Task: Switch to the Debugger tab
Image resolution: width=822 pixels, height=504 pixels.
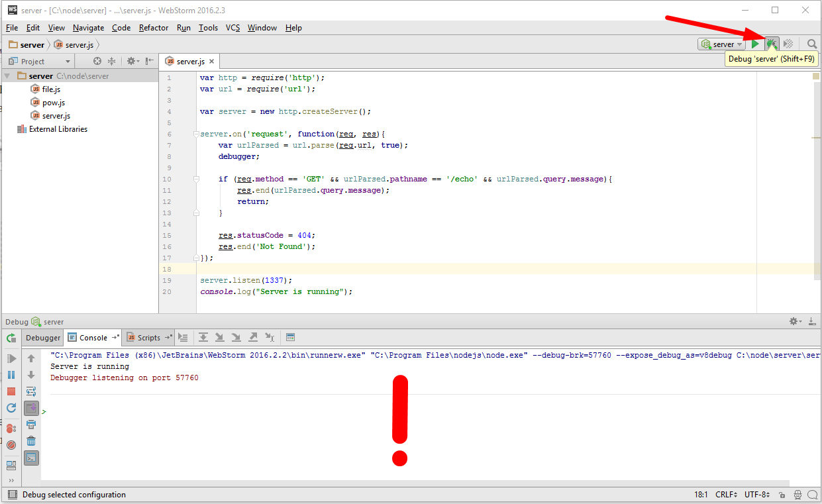Action: point(43,338)
